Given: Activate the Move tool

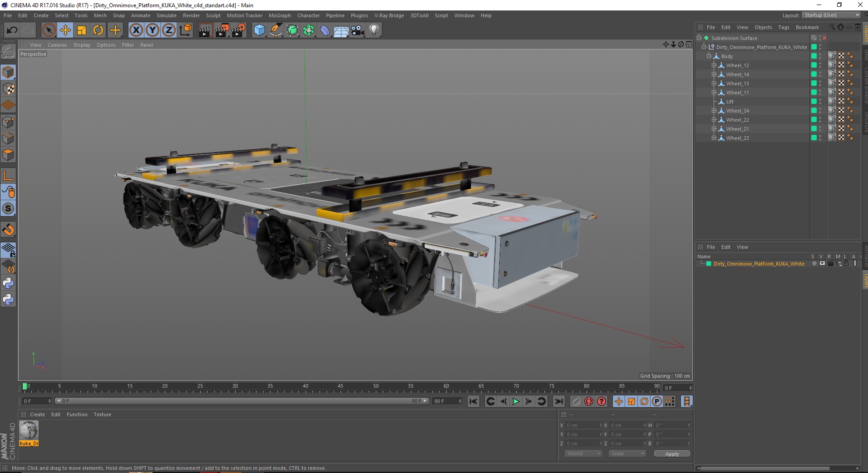Looking at the screenshot, I should pyautogui.click(x=65, y=30).
